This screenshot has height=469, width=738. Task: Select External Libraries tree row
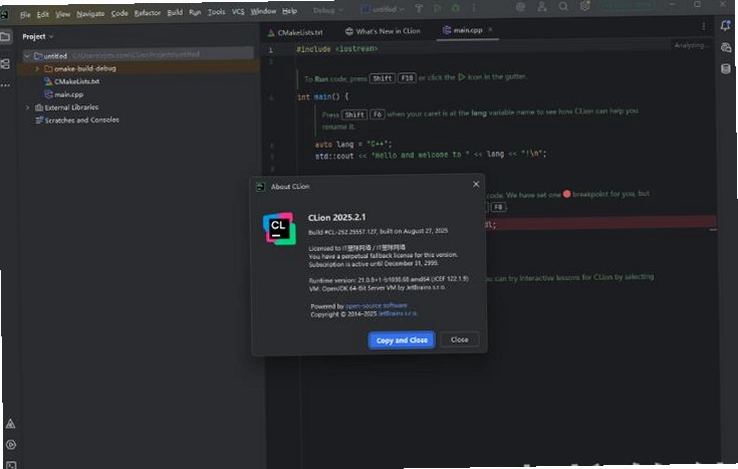(72, 107)
